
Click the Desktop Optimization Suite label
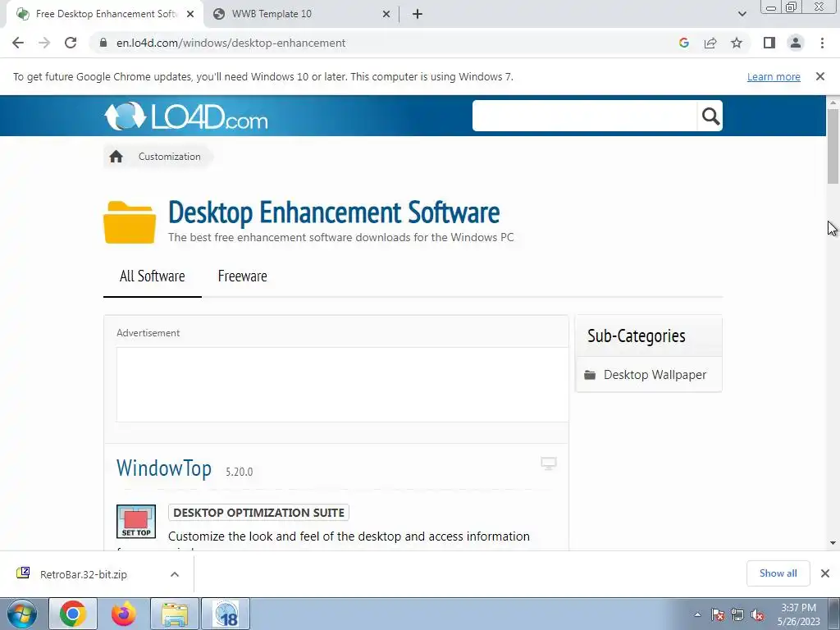(x=258, y=513)
